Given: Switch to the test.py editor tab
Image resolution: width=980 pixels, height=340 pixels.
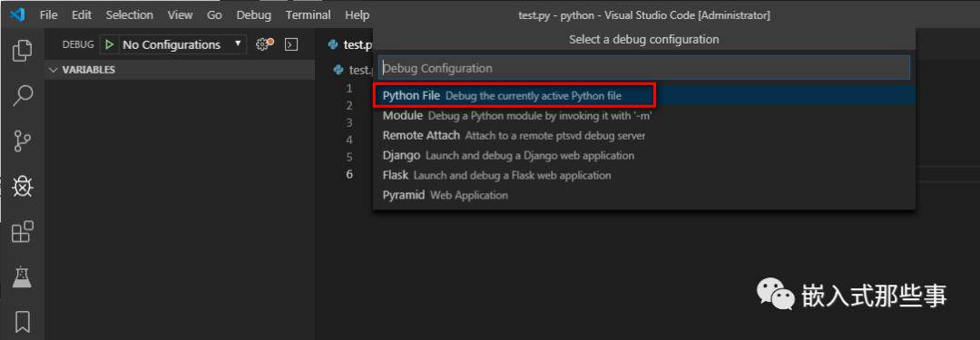Looking at the screenshot, I should tap(350, 44).
